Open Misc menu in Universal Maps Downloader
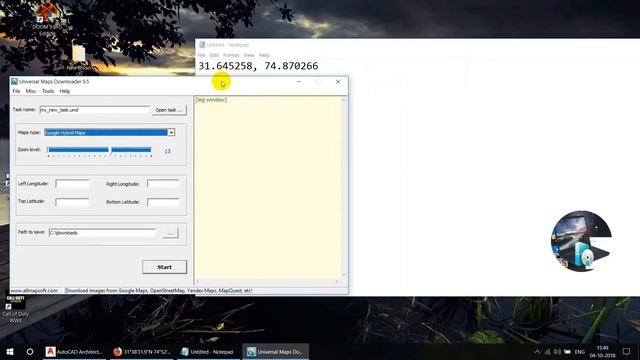The image size is (640, 360). pos(31,91)
